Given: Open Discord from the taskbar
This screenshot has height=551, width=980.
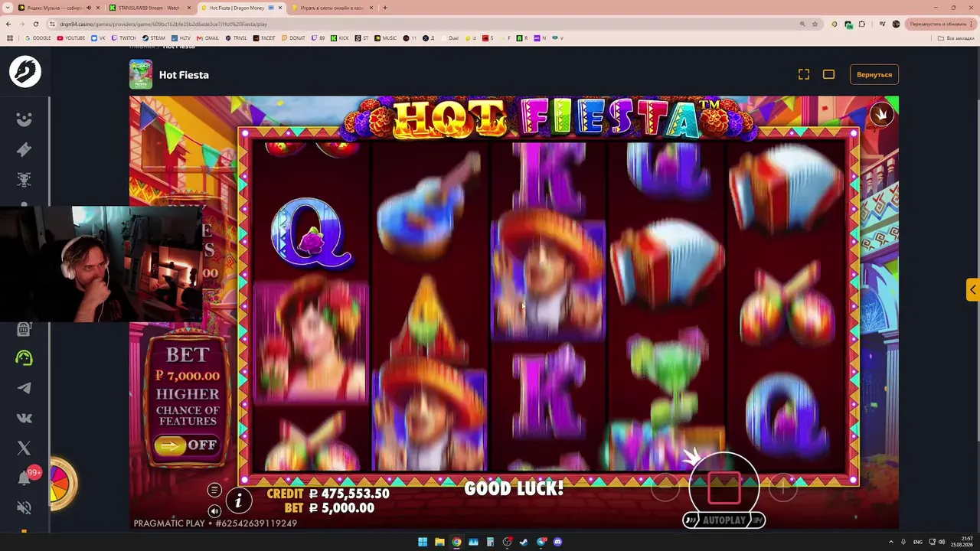Looking at the screenshot, I should click(x=557, y=542).
